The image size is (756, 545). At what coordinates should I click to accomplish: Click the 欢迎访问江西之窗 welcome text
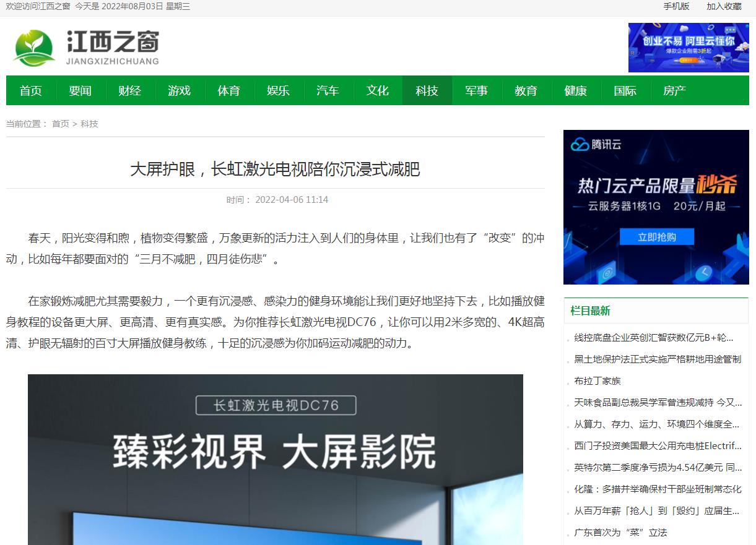pos(38,6)
